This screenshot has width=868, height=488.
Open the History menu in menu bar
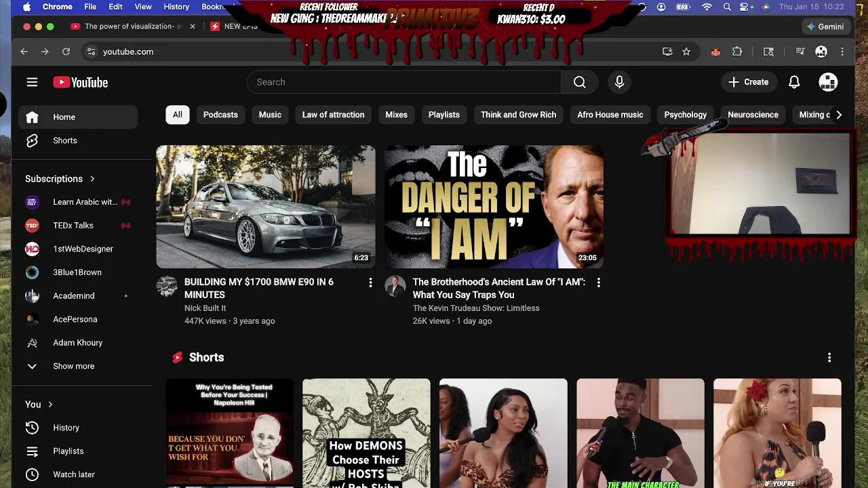tap(176, 7)
